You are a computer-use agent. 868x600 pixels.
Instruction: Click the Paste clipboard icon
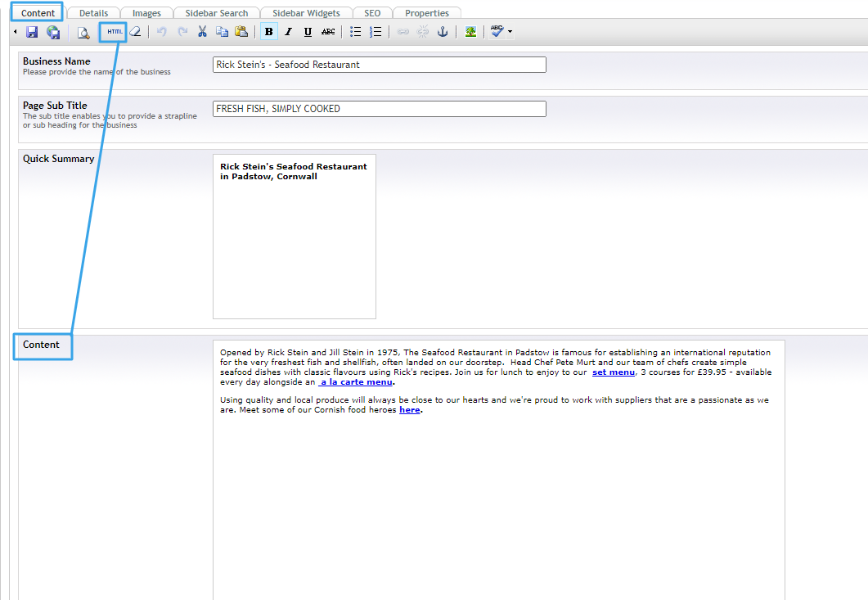pos(241,32)
